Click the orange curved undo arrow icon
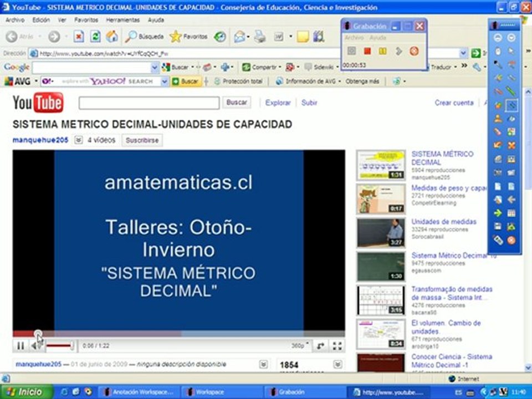The image size is (532, 399). coord(498,146)
